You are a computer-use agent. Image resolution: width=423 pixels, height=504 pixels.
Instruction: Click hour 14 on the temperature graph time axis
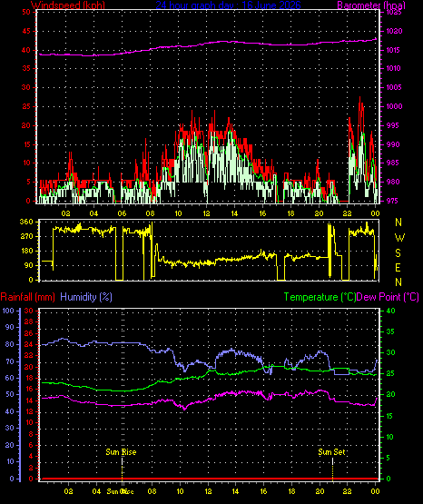point(235,491)
